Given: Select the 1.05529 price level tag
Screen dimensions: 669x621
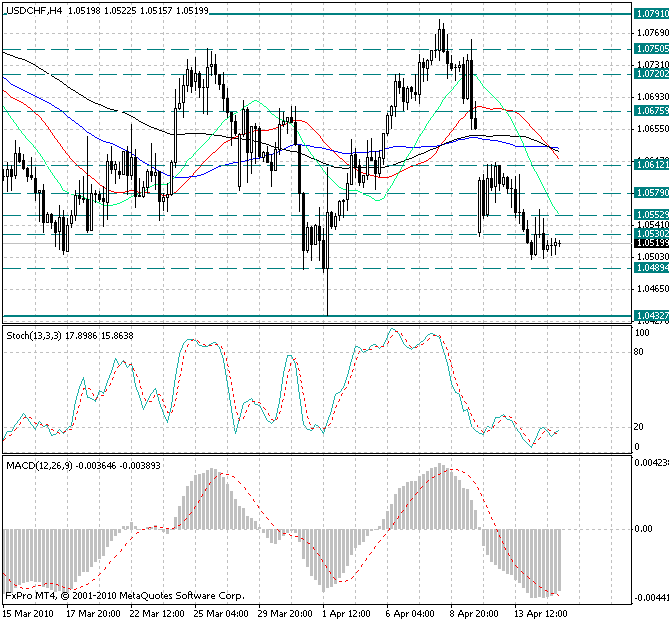Looking at the screenshot, I should point(650,214).
